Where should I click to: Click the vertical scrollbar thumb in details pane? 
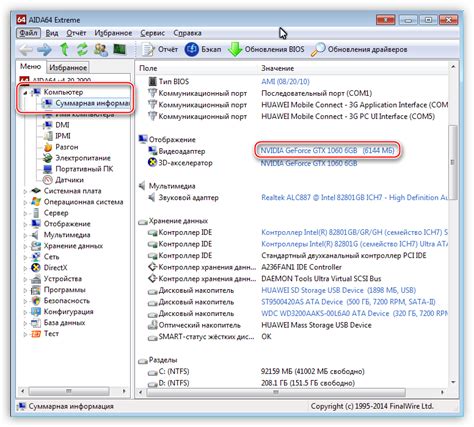452,162
